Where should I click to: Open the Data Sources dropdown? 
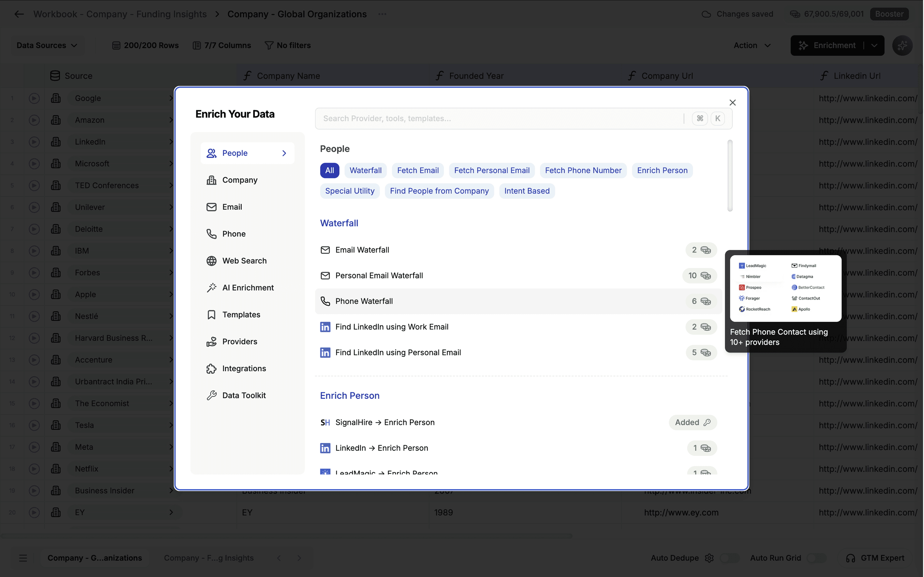pos(47,45)
